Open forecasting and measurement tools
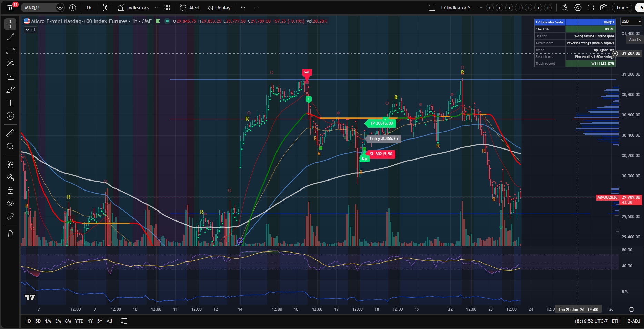The height and width of the screenshot is (329, 644). 10,76
